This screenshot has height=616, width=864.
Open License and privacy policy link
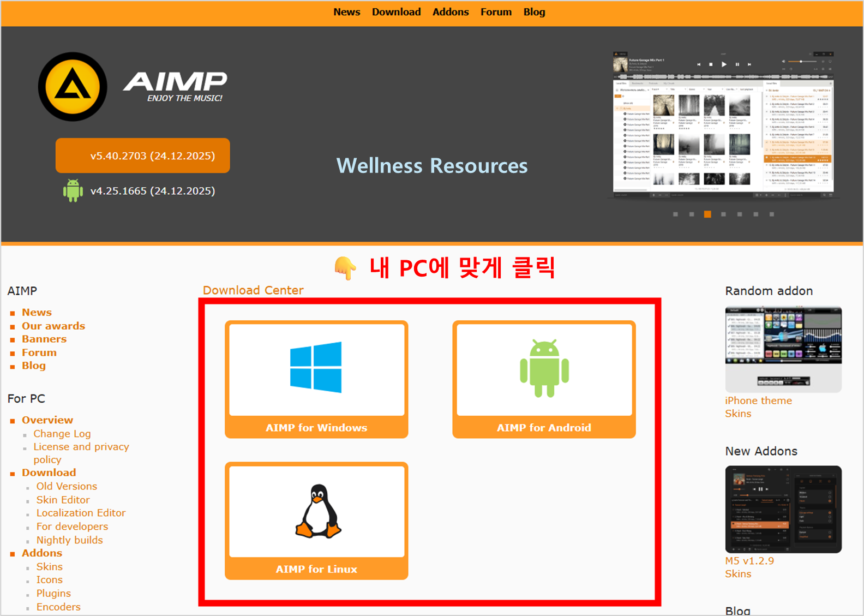pyautogui.click(x=81, y=453)
